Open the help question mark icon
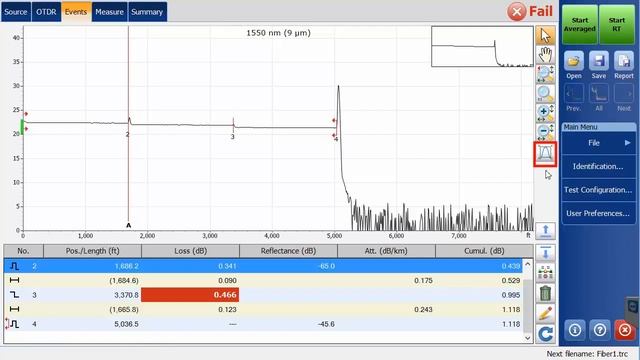Screen dimensions: 640x360 point(600,329)
